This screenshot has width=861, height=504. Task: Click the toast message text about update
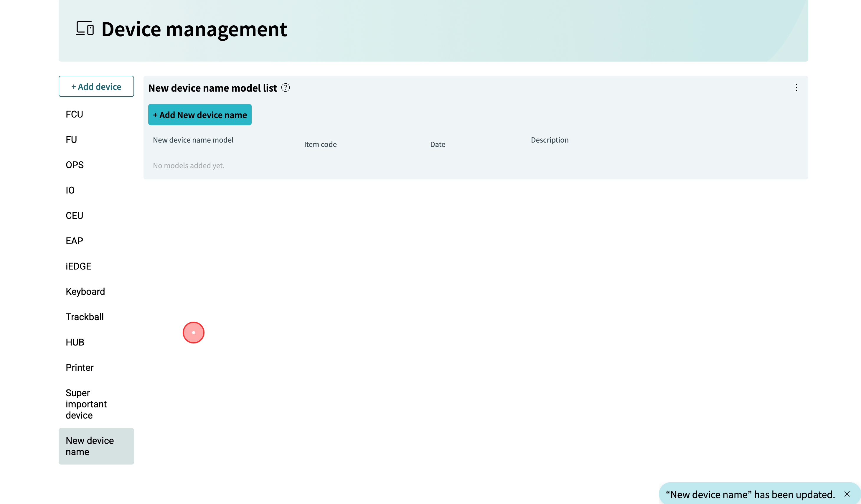click(x=750, y=494)
